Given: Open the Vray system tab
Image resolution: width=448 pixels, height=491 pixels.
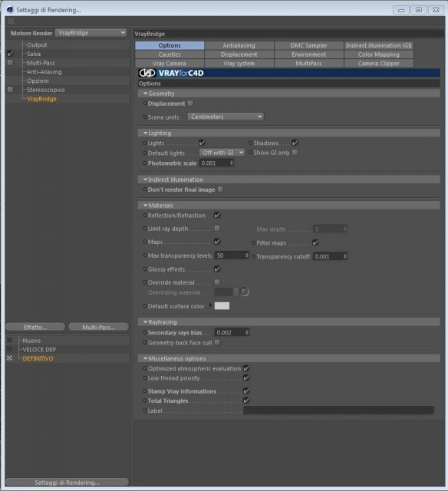Looking at the screenshot, I should pyautogui.click(x=239, y=63).
